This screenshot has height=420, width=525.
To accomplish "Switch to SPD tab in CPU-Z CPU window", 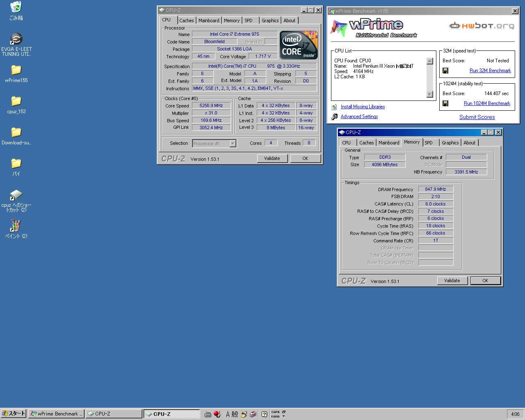I will tap(249, 21).
